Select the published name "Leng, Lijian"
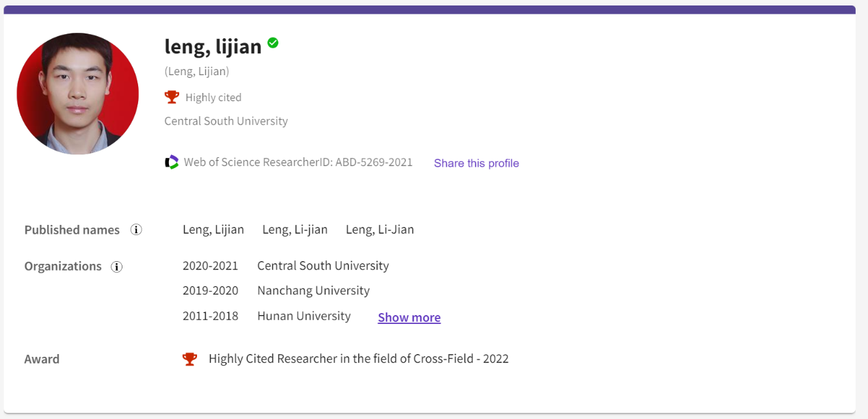 pyautogui.click(x=213, y=230)
